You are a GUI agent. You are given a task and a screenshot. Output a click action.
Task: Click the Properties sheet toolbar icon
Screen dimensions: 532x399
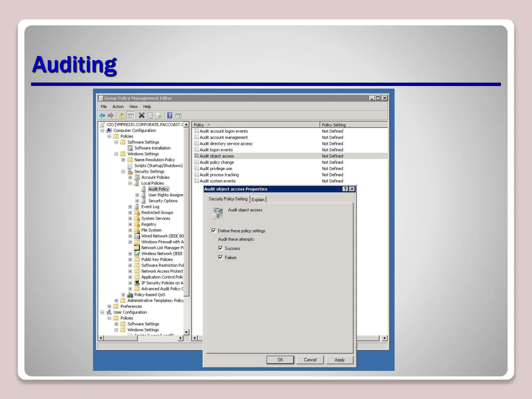tap(150, 116)
